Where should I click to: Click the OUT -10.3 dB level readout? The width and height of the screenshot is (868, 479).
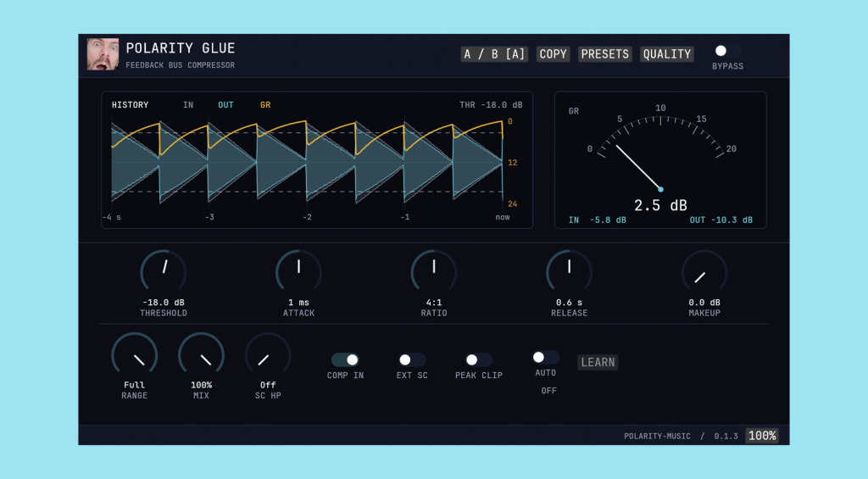coord(721,220)
